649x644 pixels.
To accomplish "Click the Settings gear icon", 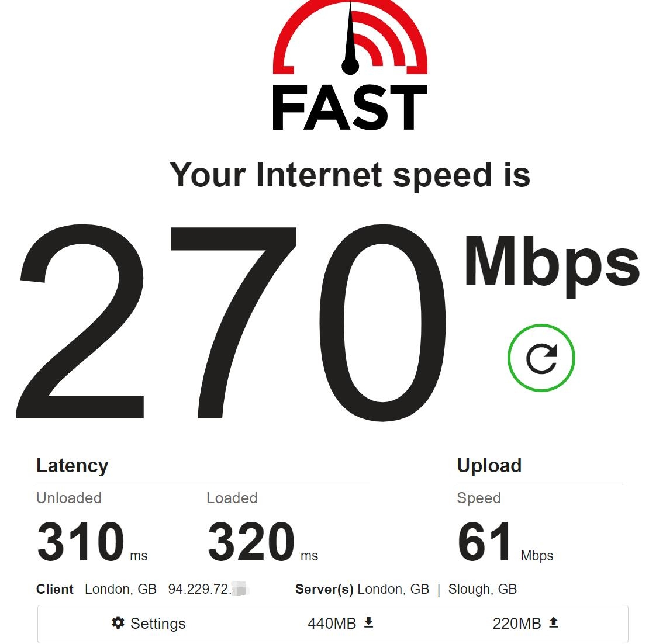I will 118,622.
